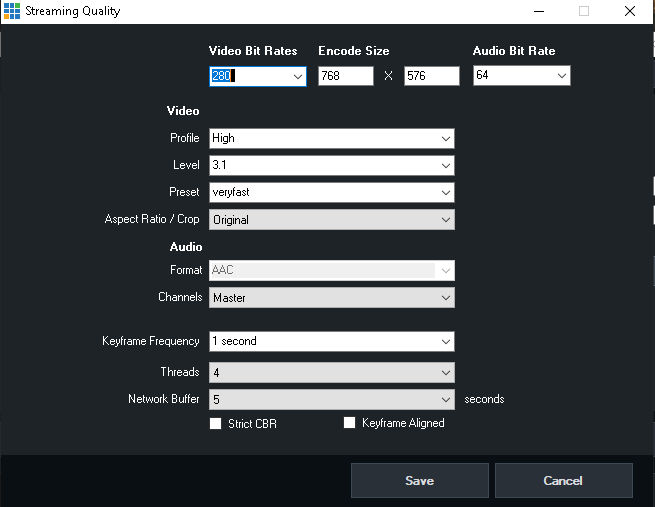This screenshot has height=507, width=655.
Task: Click the vMix app icon in title bar
Action: tap(12, 11)
